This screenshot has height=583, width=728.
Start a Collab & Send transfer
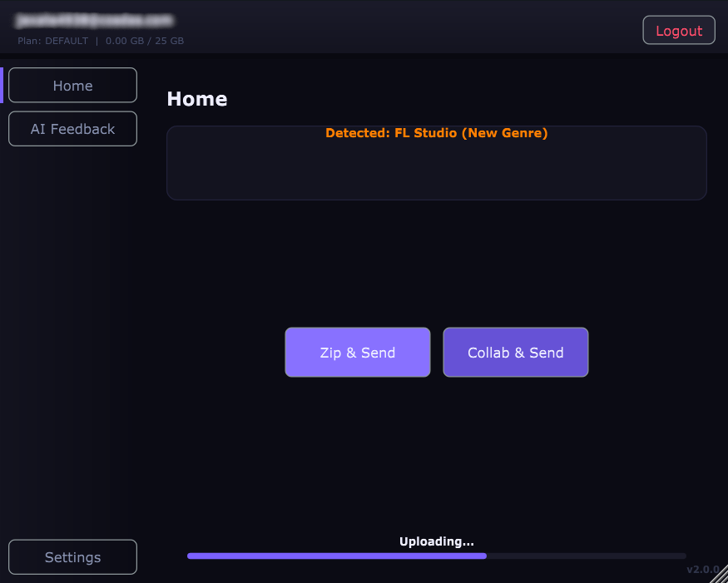[x=515, y=353]
